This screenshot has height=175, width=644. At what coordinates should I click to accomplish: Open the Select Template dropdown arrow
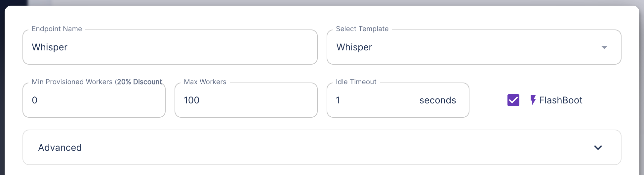pyautogui.click(x=604, y=47)
